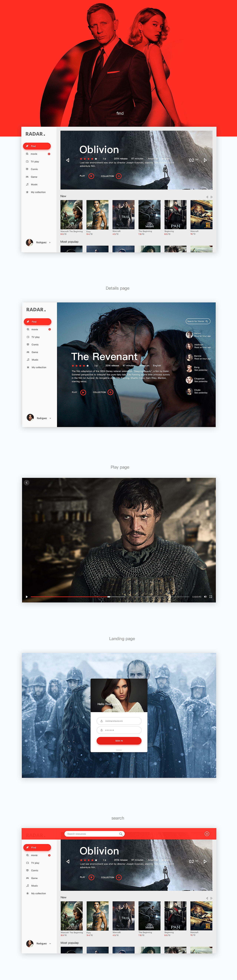Click the Search resources magnifier icon

[121, 834]
